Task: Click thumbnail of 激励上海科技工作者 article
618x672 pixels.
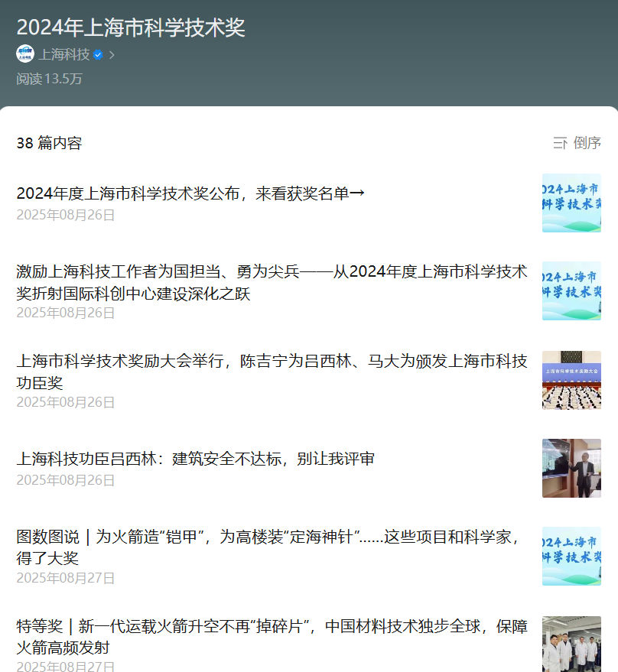Action: click(571, 291)
